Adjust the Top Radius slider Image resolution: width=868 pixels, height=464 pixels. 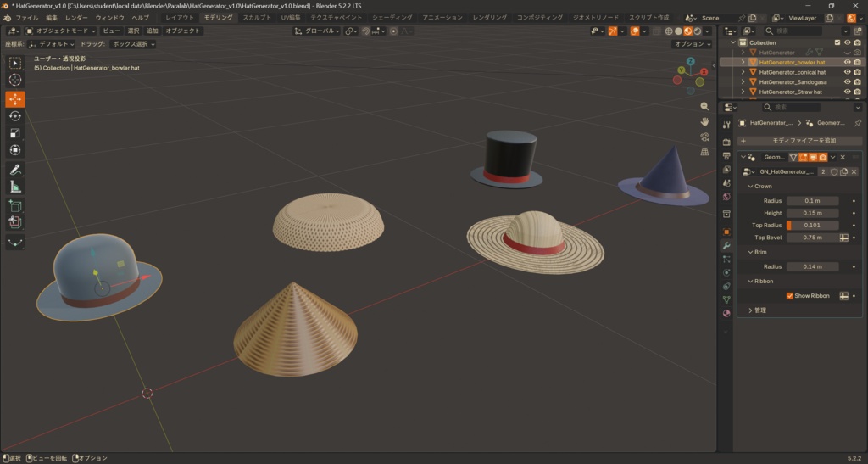[x=813, y=226]
